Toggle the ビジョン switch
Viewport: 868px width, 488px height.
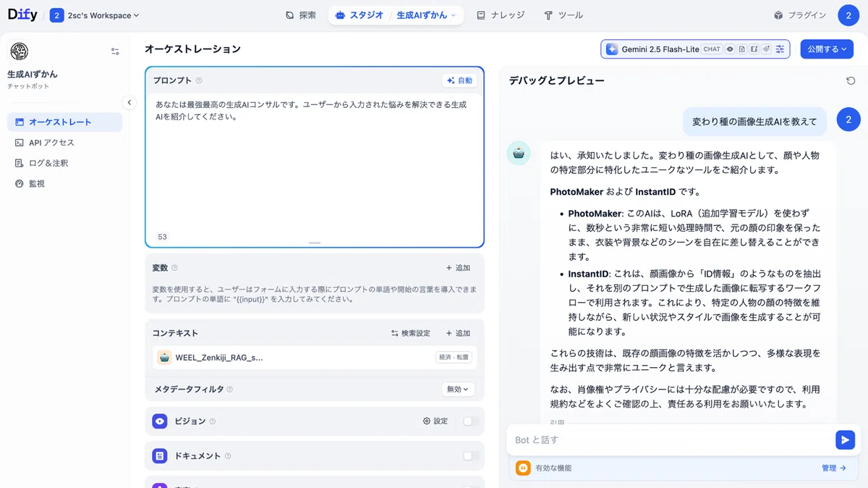tap(471, 421)
